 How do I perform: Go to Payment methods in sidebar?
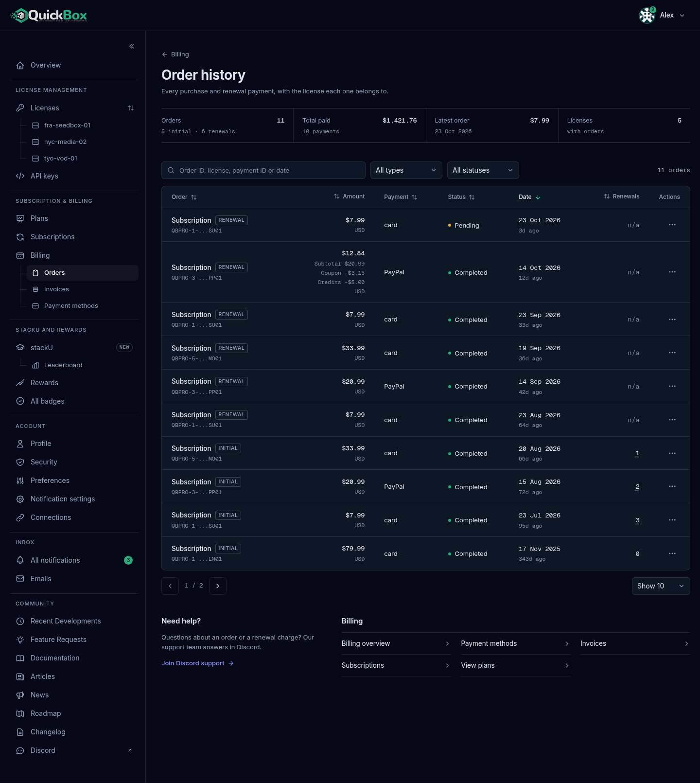tap(83, 306)
